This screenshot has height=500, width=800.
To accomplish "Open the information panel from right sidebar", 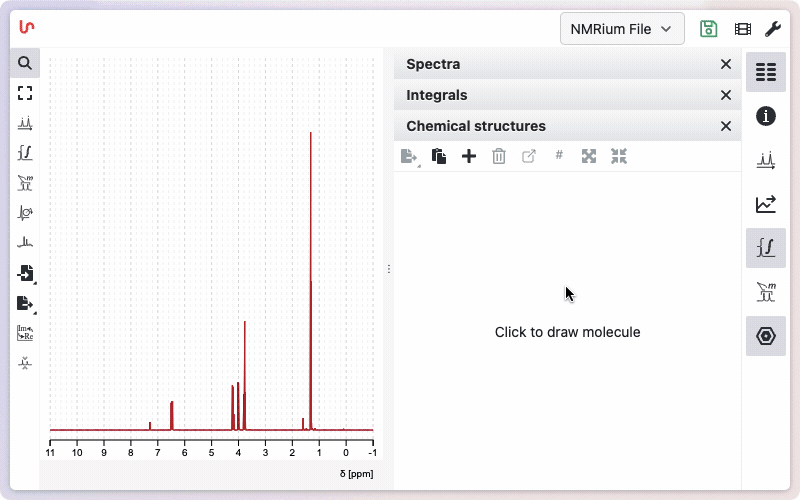I will click(766, 116).
